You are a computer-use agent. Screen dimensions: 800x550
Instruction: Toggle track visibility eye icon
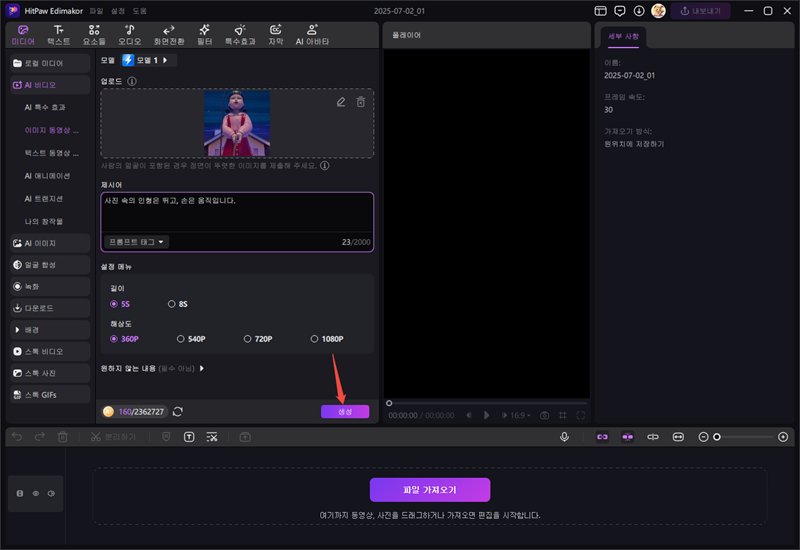coord(36,493)
